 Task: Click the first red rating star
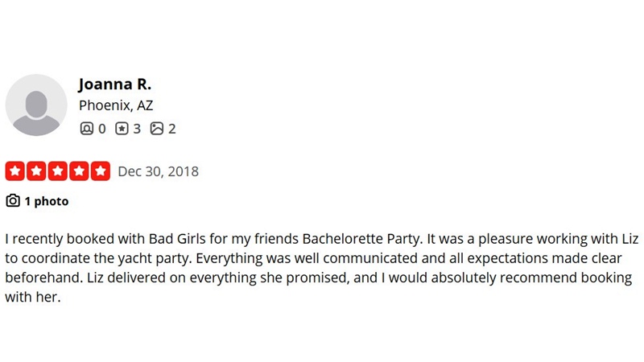15,171
